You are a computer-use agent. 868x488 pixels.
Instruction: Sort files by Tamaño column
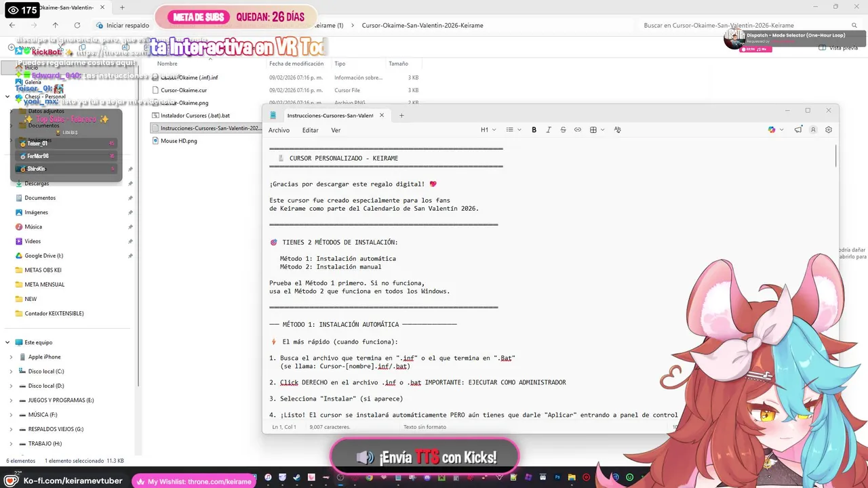click(x=398, y=64)
